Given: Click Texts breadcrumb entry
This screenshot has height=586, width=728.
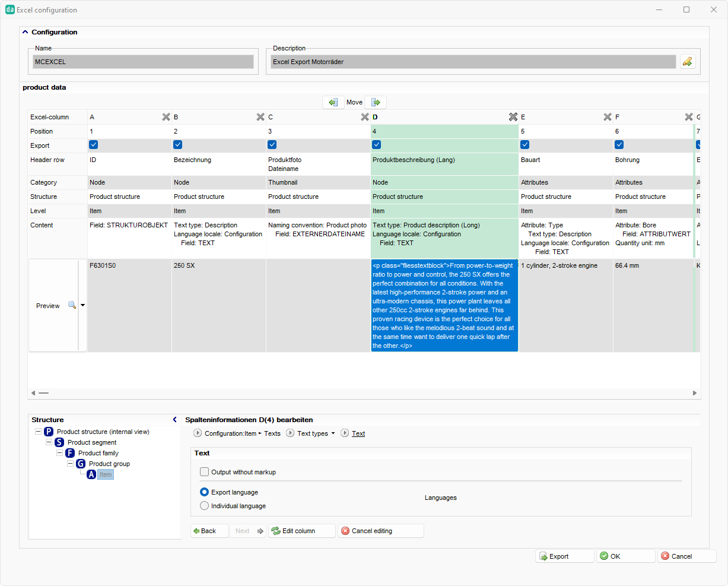Looking at the screenshot, I should coord(272,433).
